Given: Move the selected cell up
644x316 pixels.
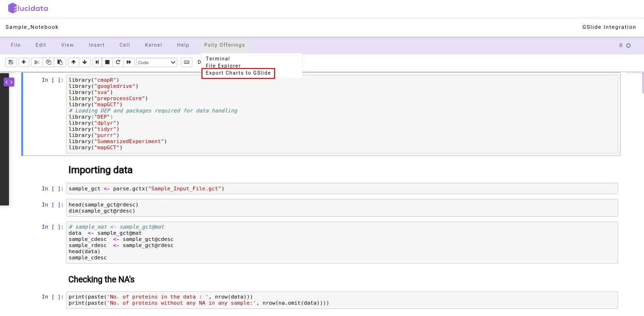Looking at the screenshot, I should 73,62.
